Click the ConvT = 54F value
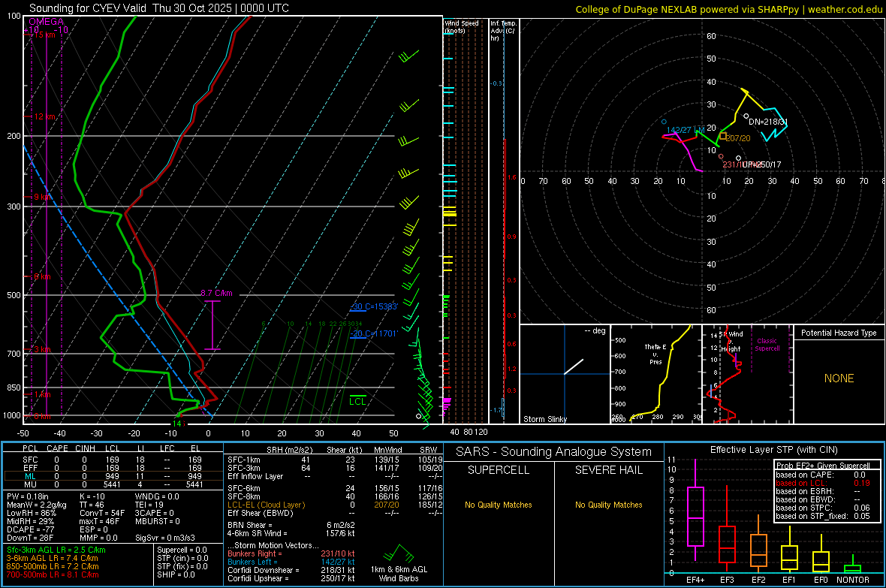This screenshot has width=886, height=588. pyautogui.click(x=102, y=513)
